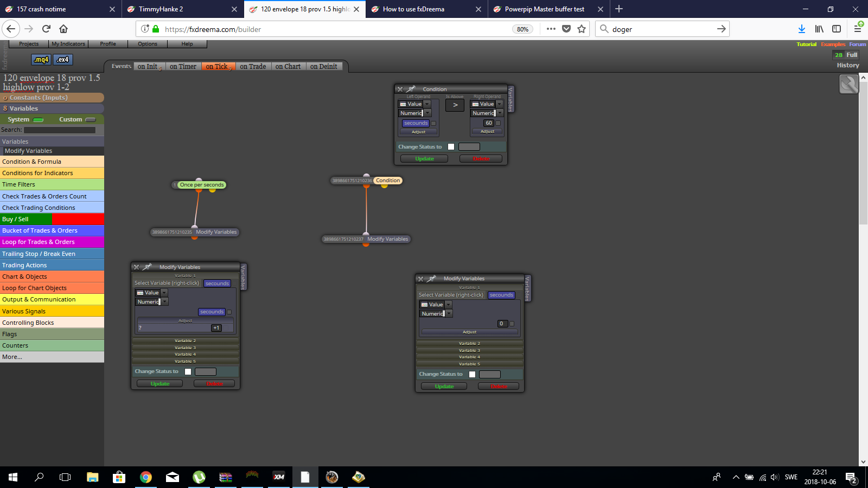Expand Variable 2 section in left Modify panel

[x=186, y=341]
